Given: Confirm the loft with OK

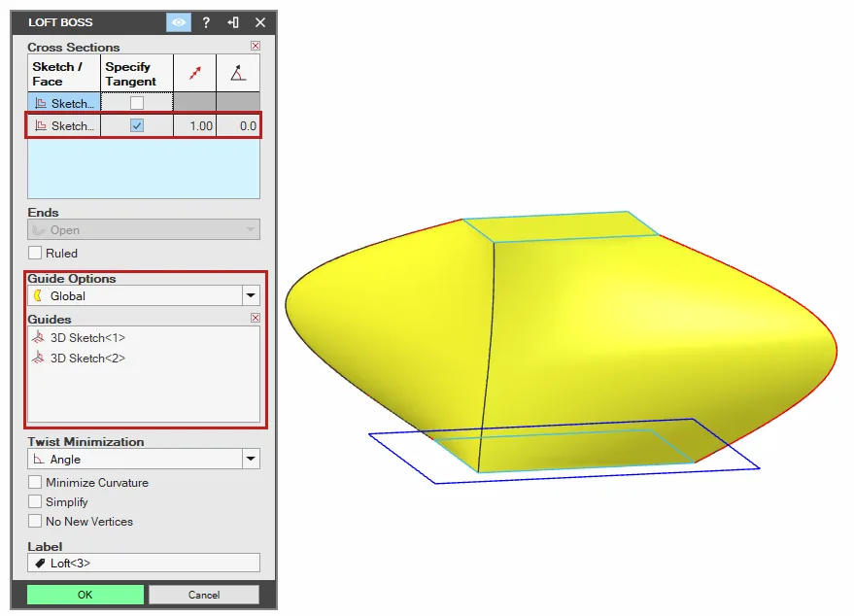Looking at the screenshot, I should point(85,595).
